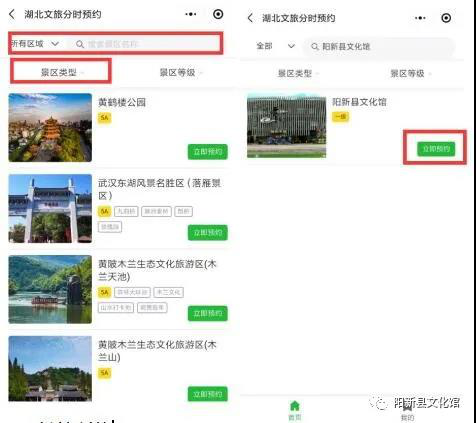Click the left scenic-area search input field

click(x=143, y=44)
